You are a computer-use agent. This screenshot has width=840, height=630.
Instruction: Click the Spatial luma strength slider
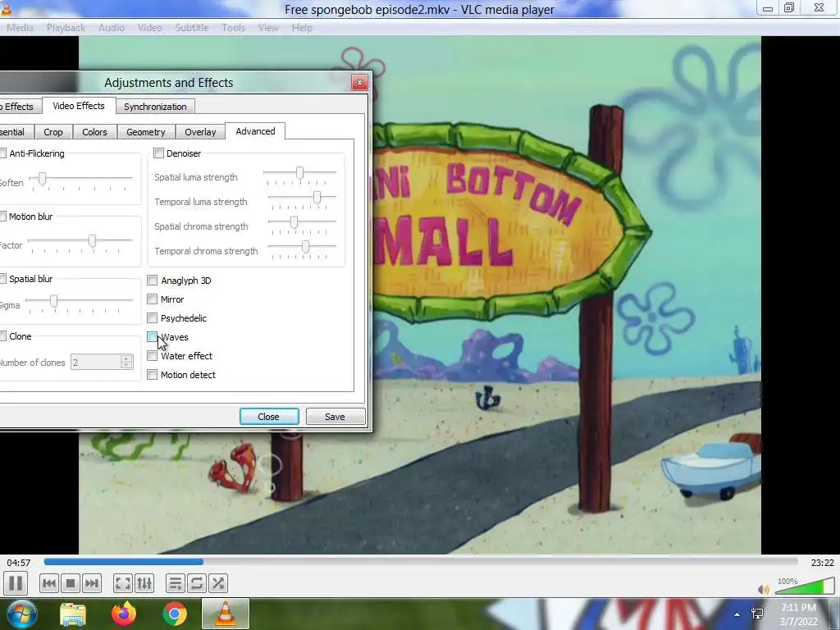tap(300, 175)
